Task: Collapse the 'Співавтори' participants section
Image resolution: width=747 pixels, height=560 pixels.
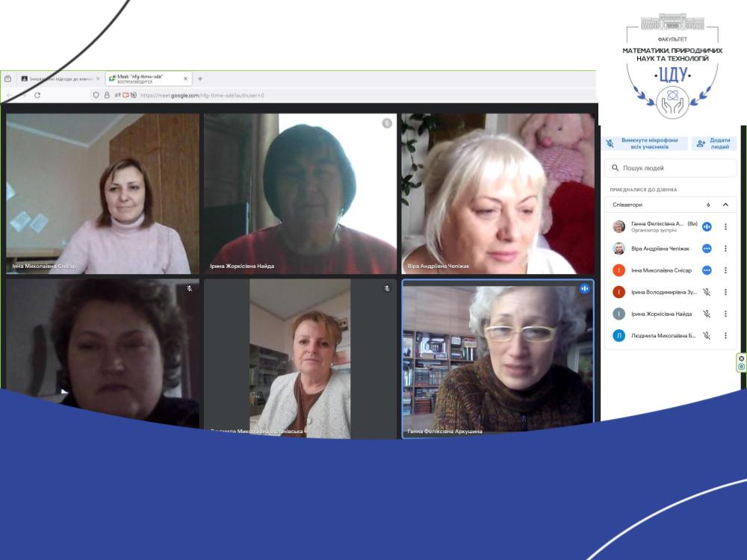Action: click(725, 205)
